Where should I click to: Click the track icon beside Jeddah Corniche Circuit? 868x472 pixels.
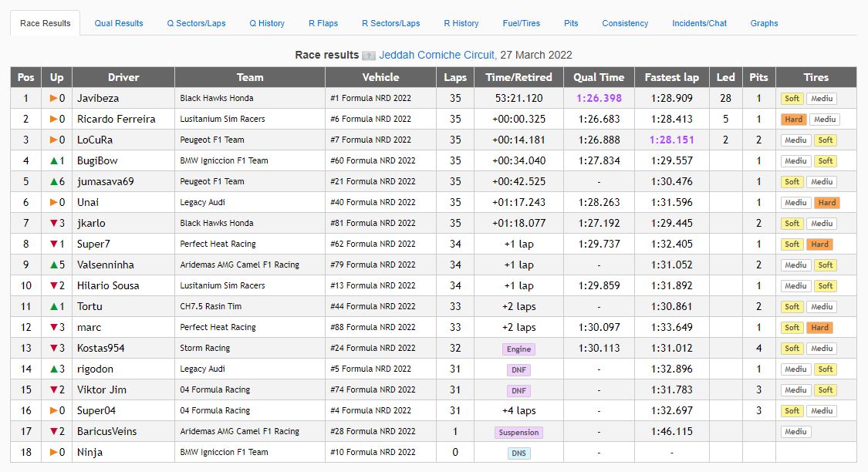[x=369, y=56]
